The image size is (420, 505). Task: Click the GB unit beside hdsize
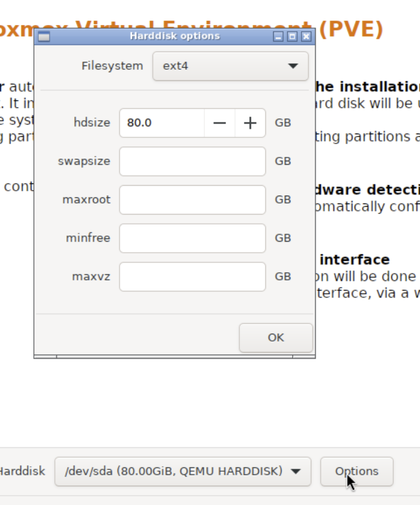tap(283, 123)
